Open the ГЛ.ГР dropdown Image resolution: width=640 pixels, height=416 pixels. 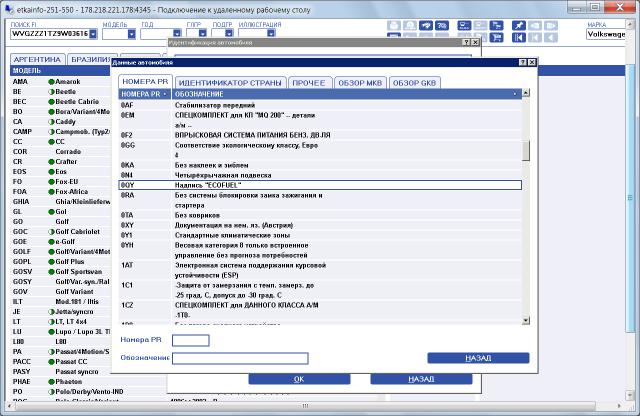pyautogui.click(x=202, y=34)
